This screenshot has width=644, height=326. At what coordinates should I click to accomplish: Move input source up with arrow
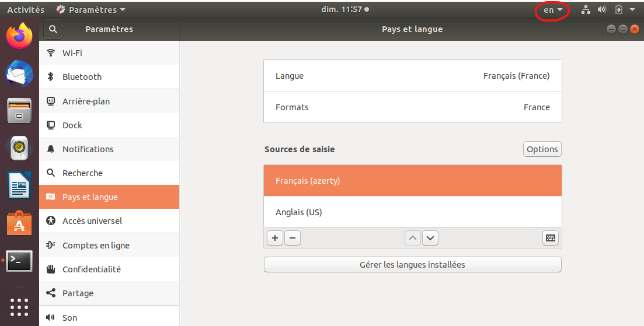point(413,238)
